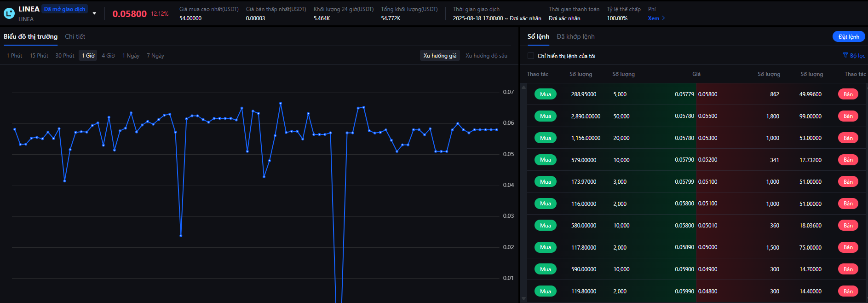
Task: Open the Xem fee details link
Action: click(x=656, y=18)
